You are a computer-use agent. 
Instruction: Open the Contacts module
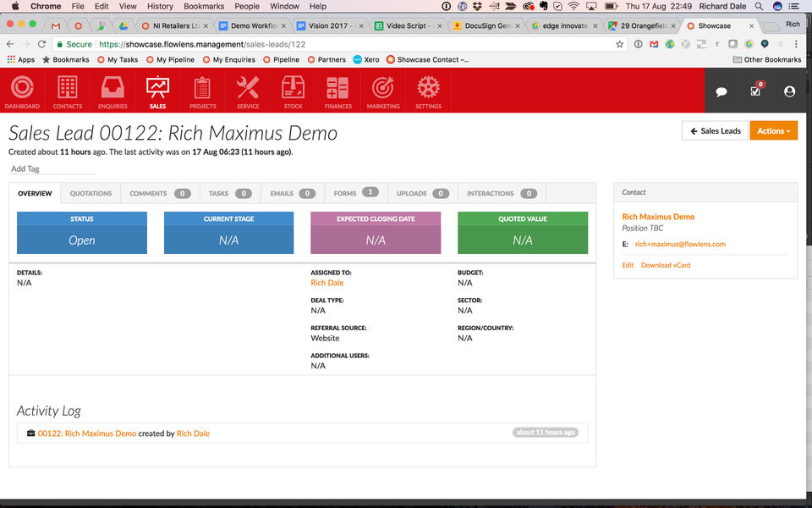(x=68, y=91)
